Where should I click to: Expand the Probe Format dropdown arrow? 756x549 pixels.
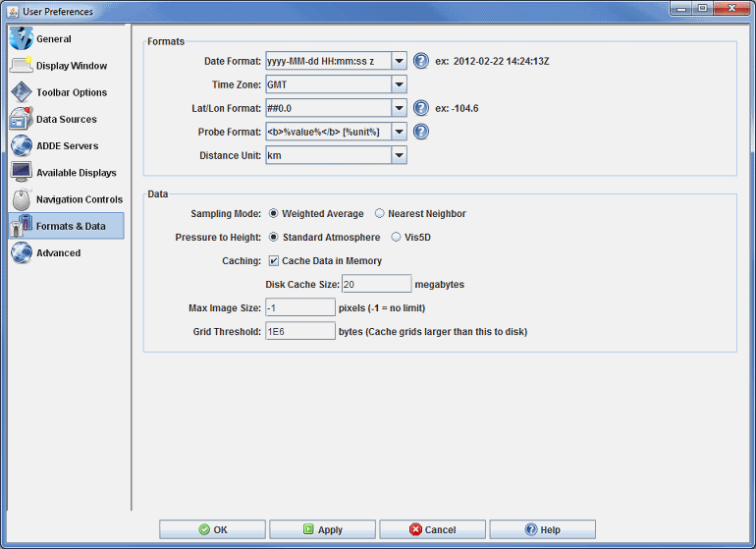coord(399,132)
